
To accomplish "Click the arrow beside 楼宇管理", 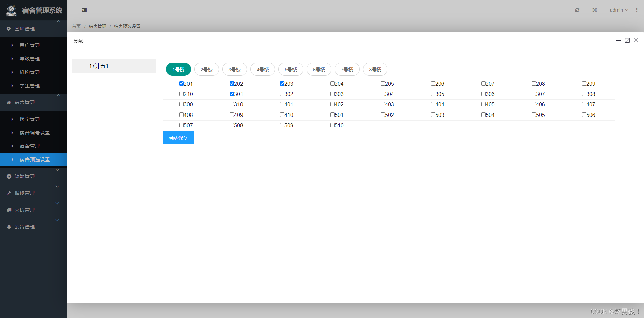I will (x=12, y=119).
